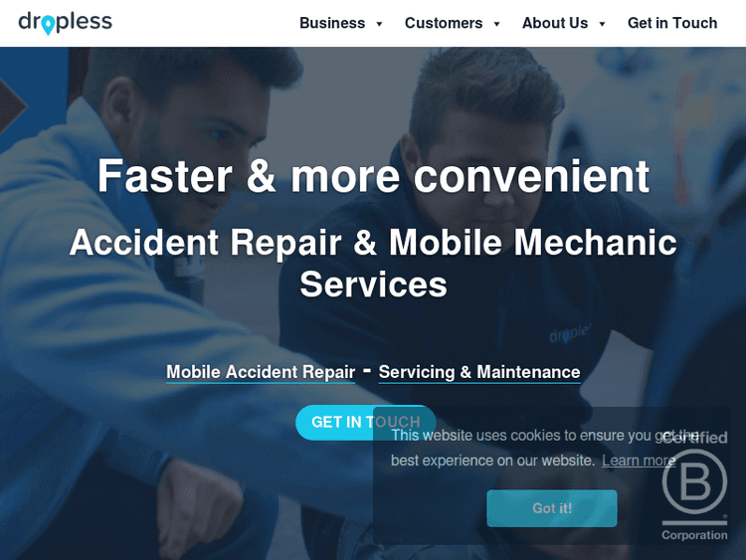The image size is (746, 560).
Task: Click the GET IN TOUCH hero button
Action: click(365, 422)
